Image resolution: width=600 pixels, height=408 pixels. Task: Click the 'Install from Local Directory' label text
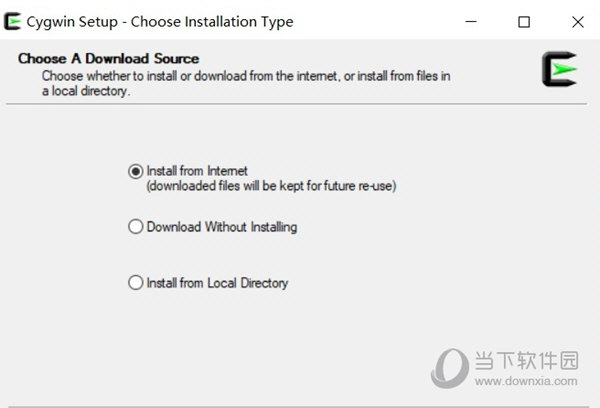pyautogui.click(x=217, y=283)
